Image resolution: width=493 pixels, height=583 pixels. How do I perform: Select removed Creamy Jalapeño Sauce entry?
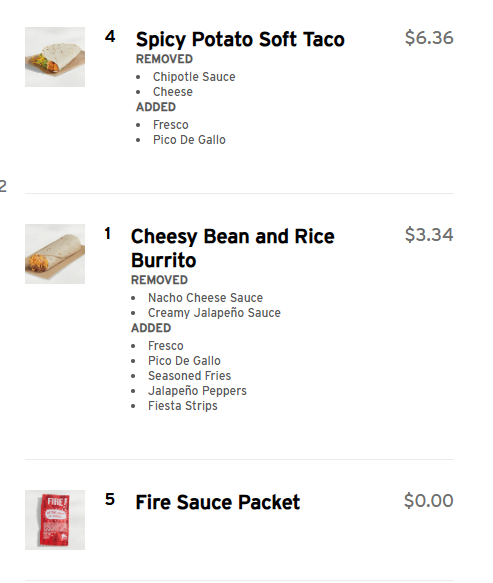[x=214, y=313]
